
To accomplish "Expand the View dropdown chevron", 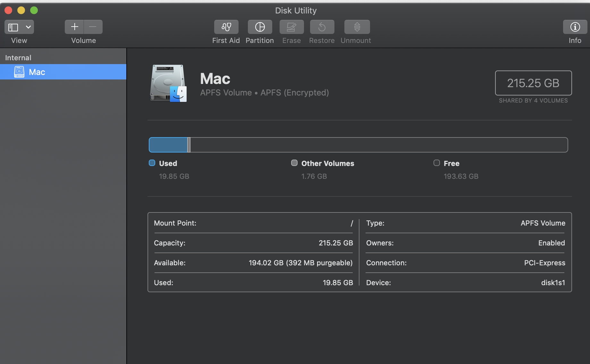I will (x=28, y=27).
